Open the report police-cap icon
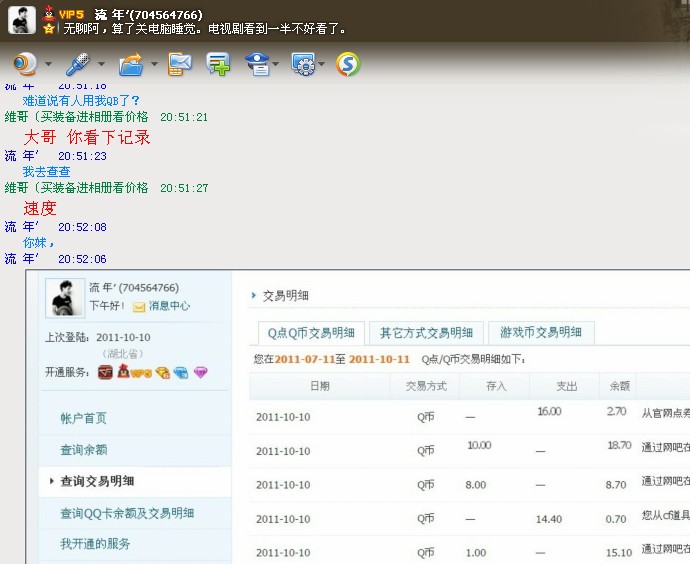Viewport: 690px width, 564px height. pos(257,64)
